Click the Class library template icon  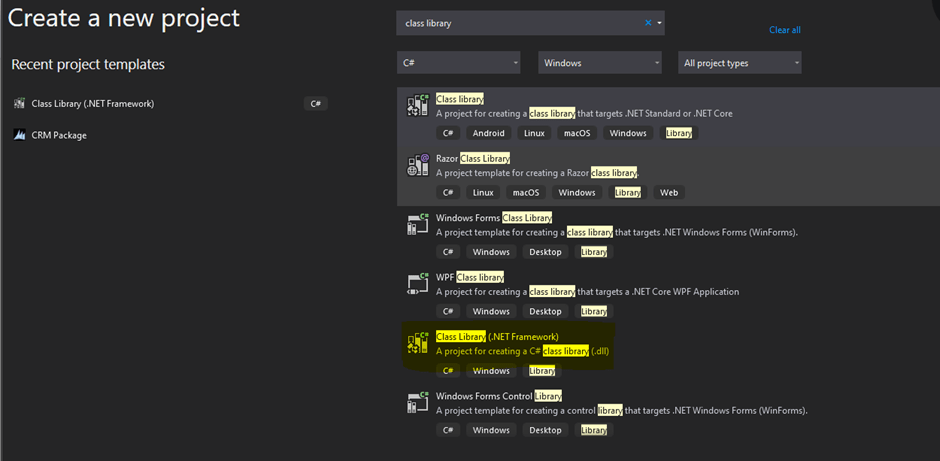coord(417,105)
